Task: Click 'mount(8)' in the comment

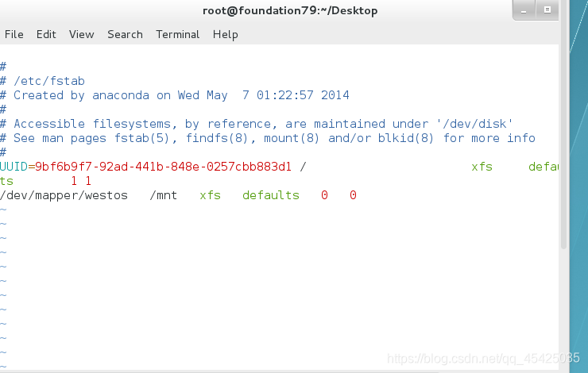Action: pyautogui.click(x=292, y=138)
